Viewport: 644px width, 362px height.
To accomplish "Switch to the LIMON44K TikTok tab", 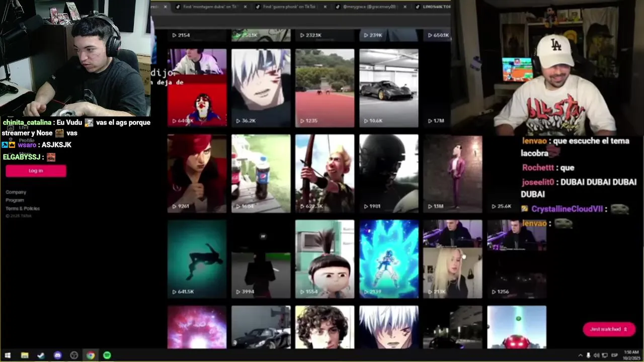I will (434, 7).
